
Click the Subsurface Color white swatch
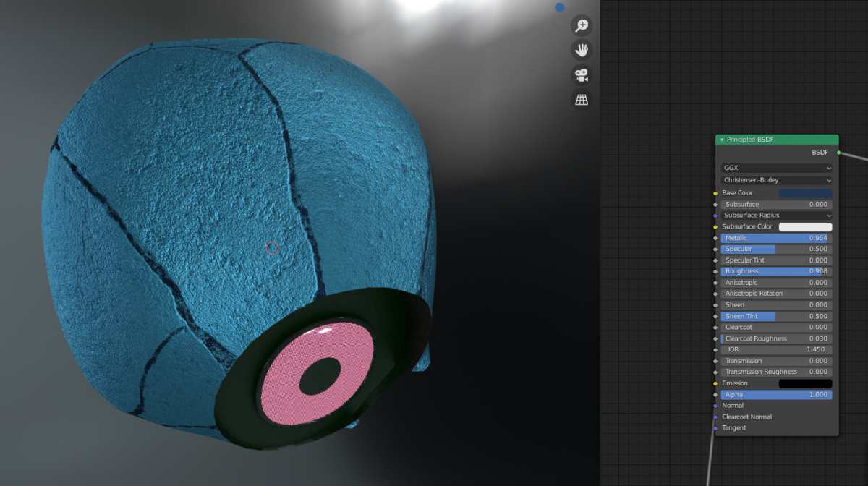(x=805, y=226)
